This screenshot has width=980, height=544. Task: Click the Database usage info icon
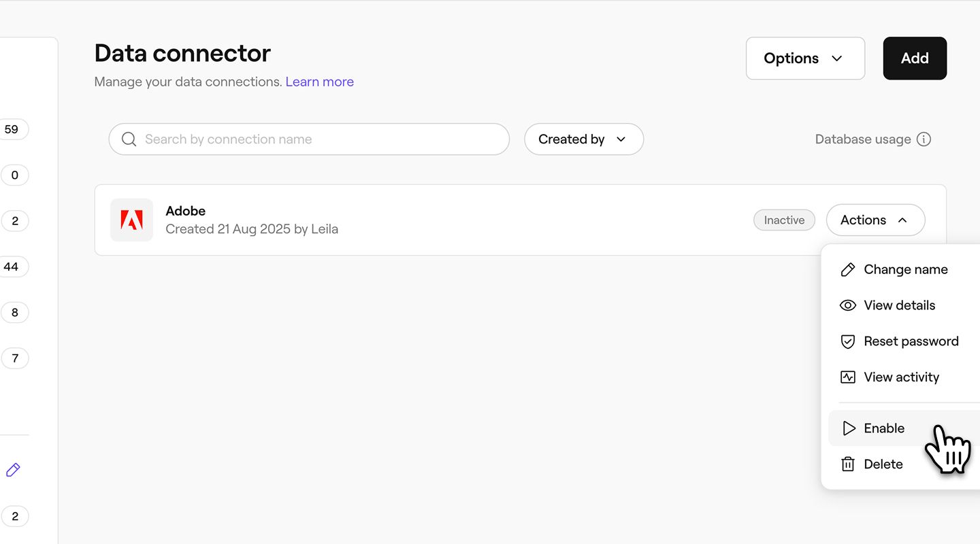924,139
